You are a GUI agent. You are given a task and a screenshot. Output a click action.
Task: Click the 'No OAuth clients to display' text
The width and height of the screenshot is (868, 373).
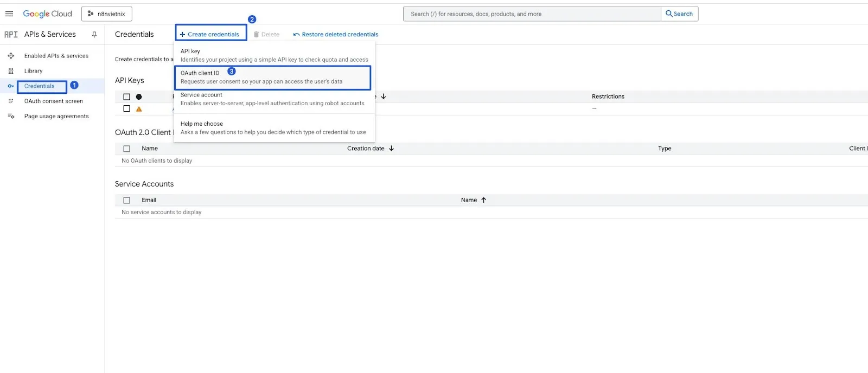coord(157,161)
